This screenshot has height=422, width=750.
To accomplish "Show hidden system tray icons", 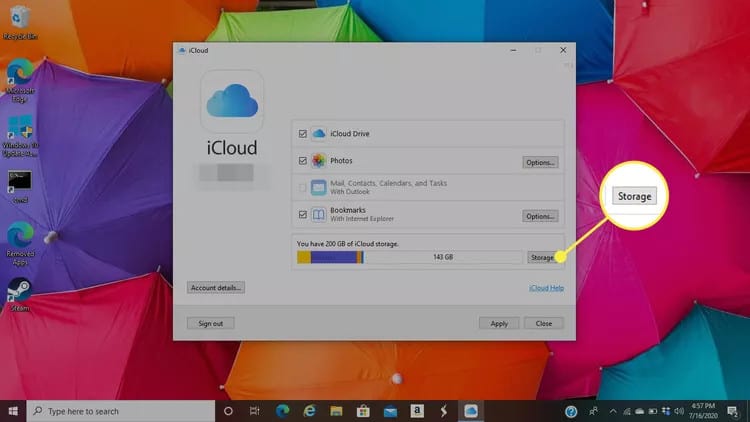I will (613, 411).
